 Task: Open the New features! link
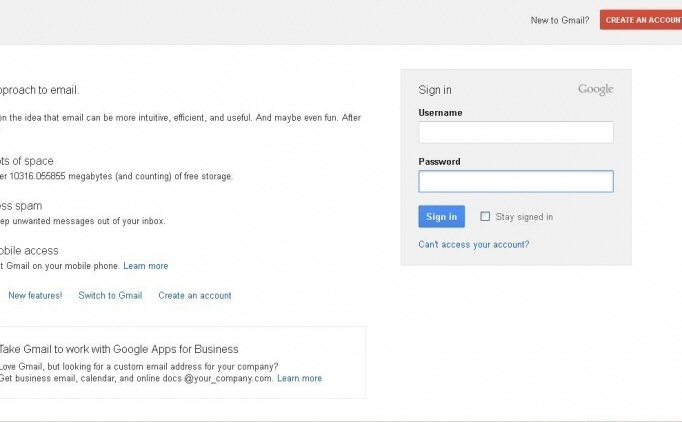coord(35,295)
